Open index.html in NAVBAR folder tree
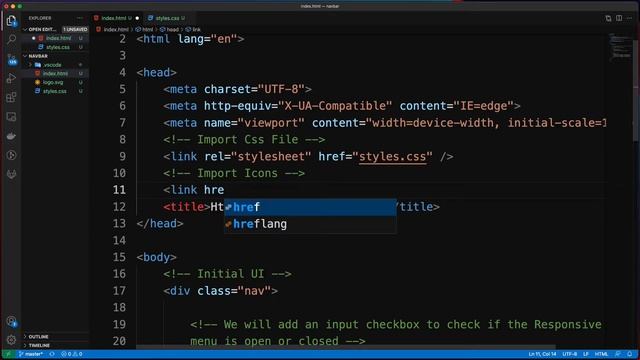This screenshot has height=360, width=640. 55,73
